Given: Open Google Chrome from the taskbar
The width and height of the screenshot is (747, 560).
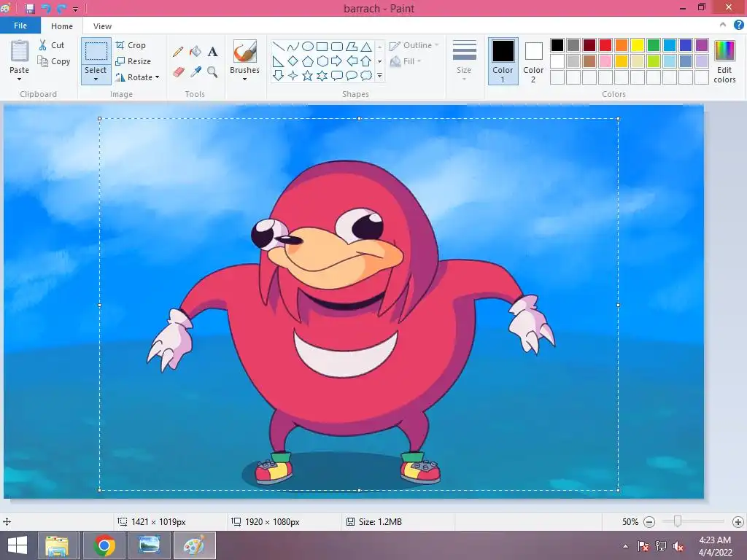Looking at the screenshot, I should (104, 545).
